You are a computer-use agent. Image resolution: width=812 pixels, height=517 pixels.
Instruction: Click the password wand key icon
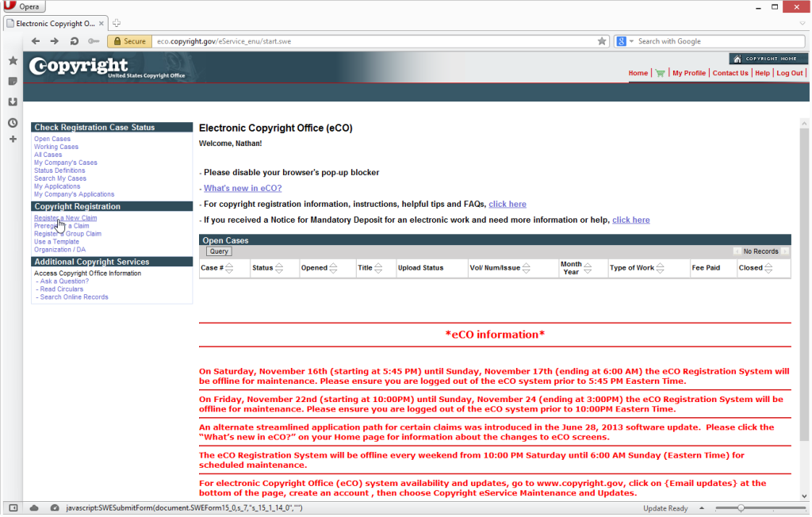coord(94,41)
